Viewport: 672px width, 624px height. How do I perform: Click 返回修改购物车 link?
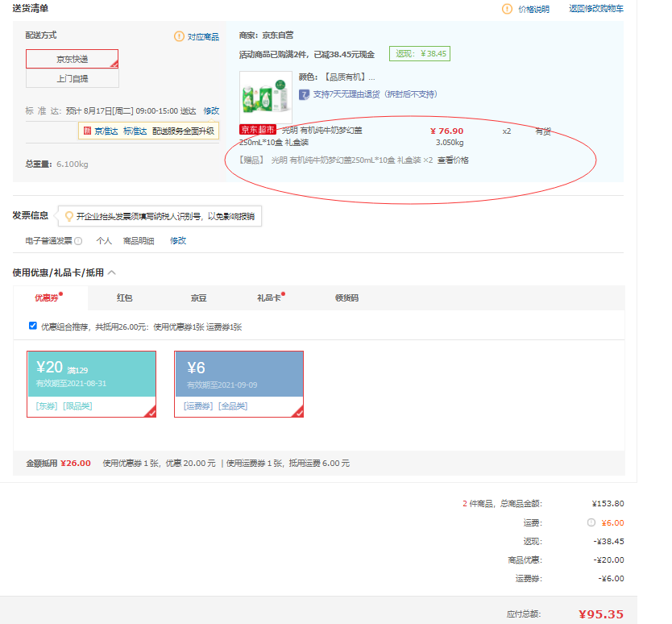(x=596, y=9)
